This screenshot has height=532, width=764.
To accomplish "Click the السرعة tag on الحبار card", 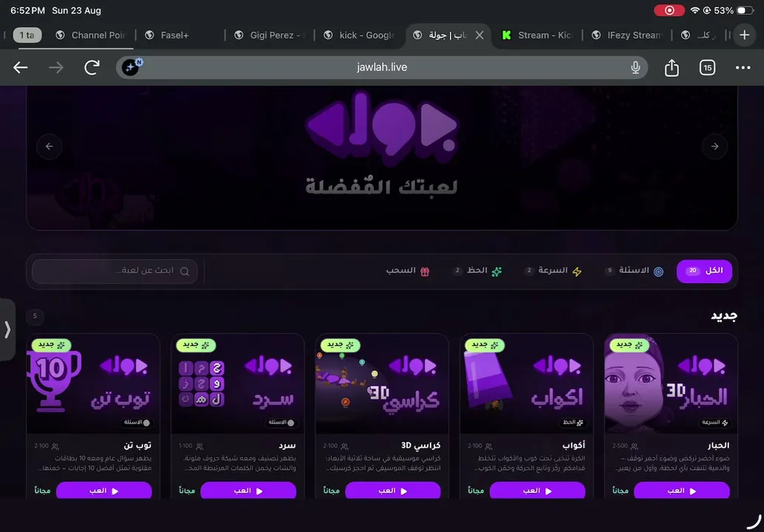I will pos(714,423).
